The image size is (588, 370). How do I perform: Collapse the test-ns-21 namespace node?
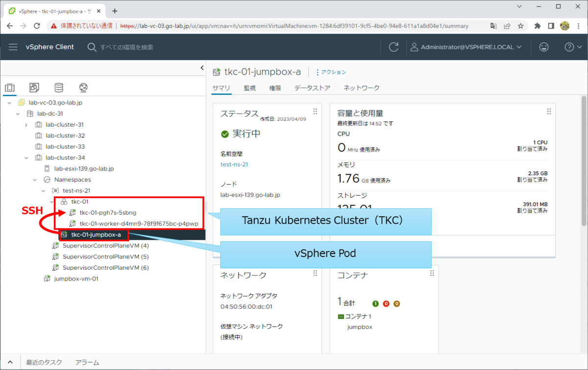(44, 190)
